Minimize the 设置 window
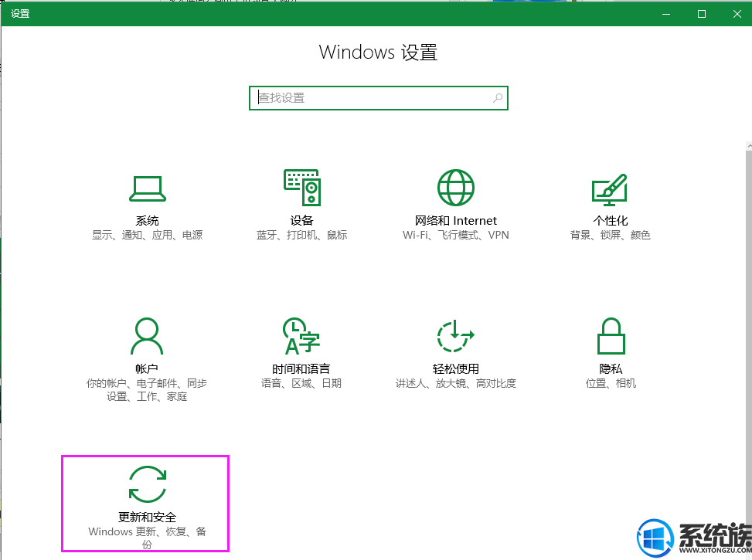 tap(666, 14)
